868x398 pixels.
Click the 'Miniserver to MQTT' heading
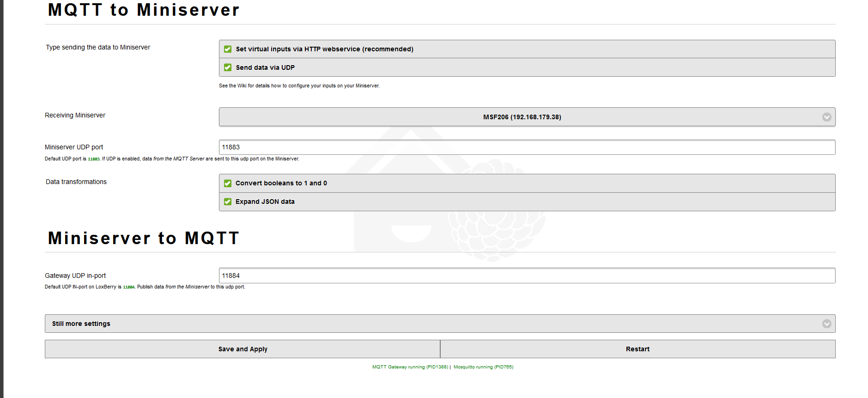[x=144, y=238]
